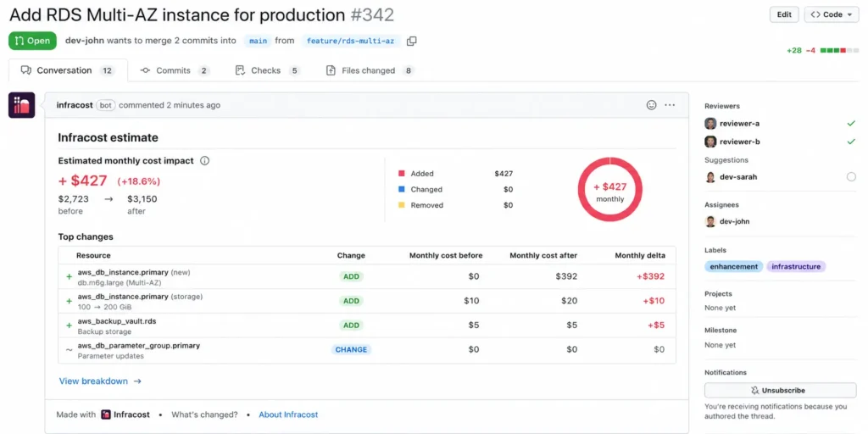Click the aws_db_parameter_group.primary resource name
The width and height of the screenshot is (868, 434).
point(139,346)
